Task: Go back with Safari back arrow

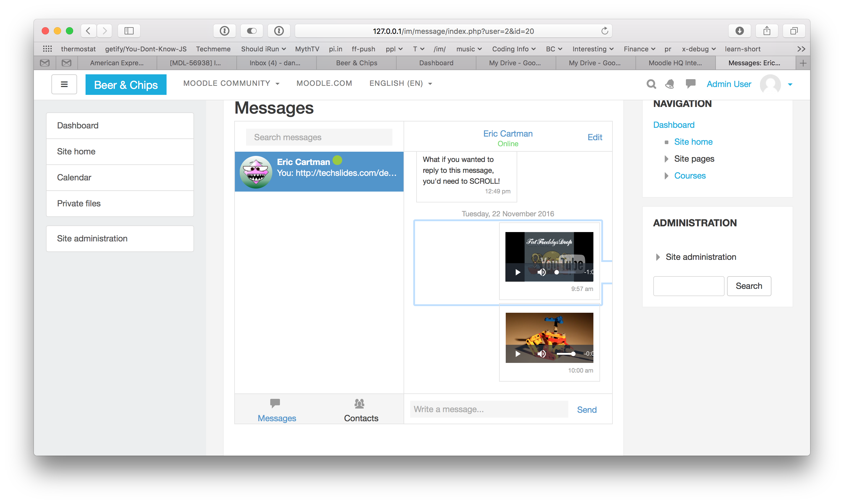Action: point(88,31)
